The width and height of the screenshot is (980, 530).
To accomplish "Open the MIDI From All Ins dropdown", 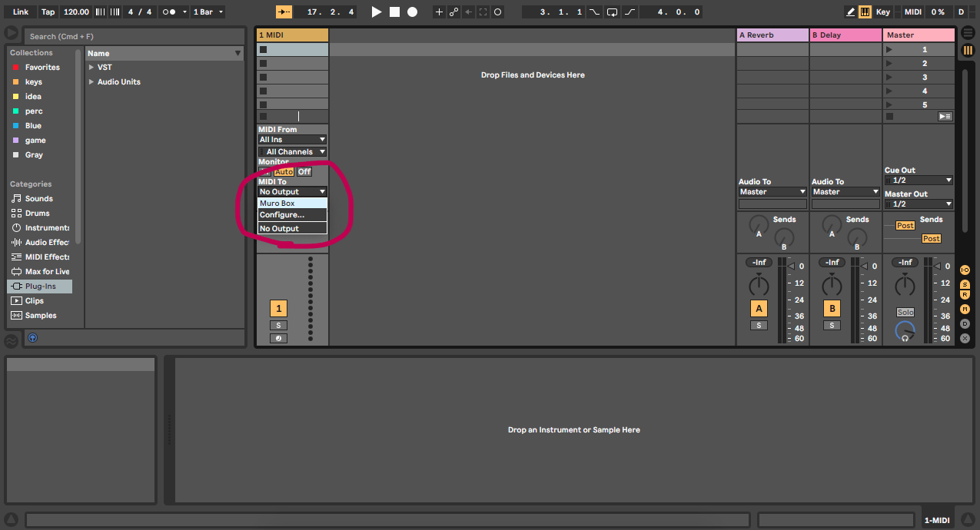I will tap(292, 140).
